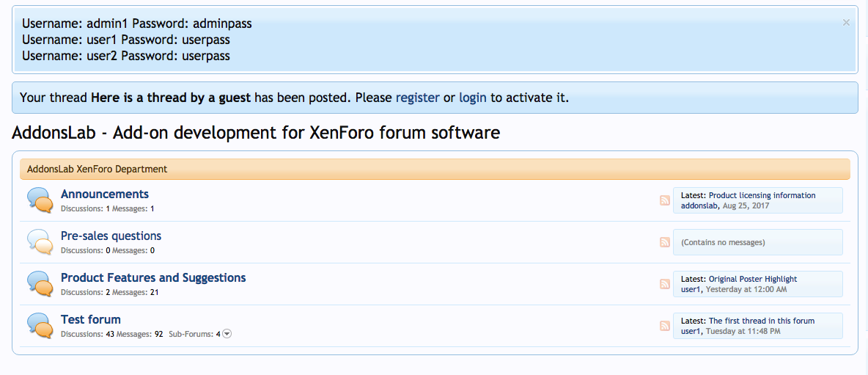This screenshot has height=375, width=868.
Task: Open latest thread Original Poster Highlight
Action: tap(753, 279)
